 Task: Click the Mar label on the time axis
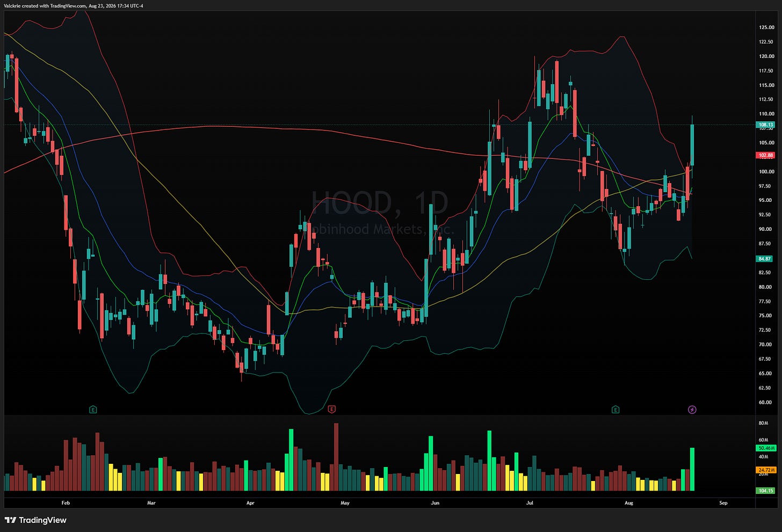pos(151,503)
